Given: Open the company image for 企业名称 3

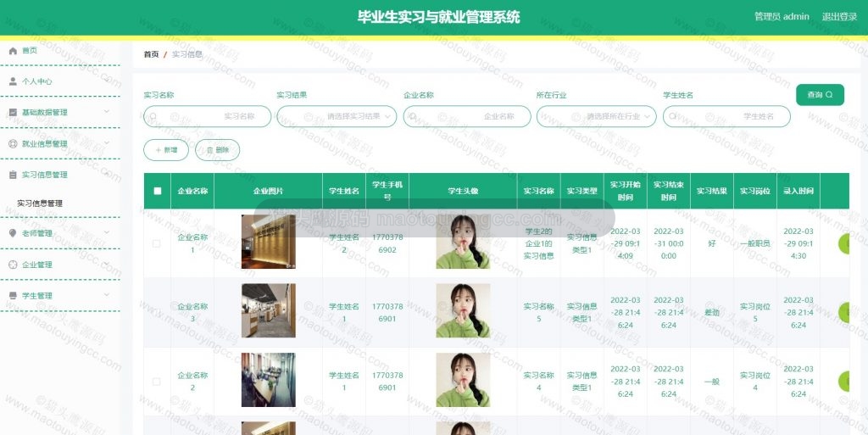Looking at the screenshot, I should click(x=269, y=310).
